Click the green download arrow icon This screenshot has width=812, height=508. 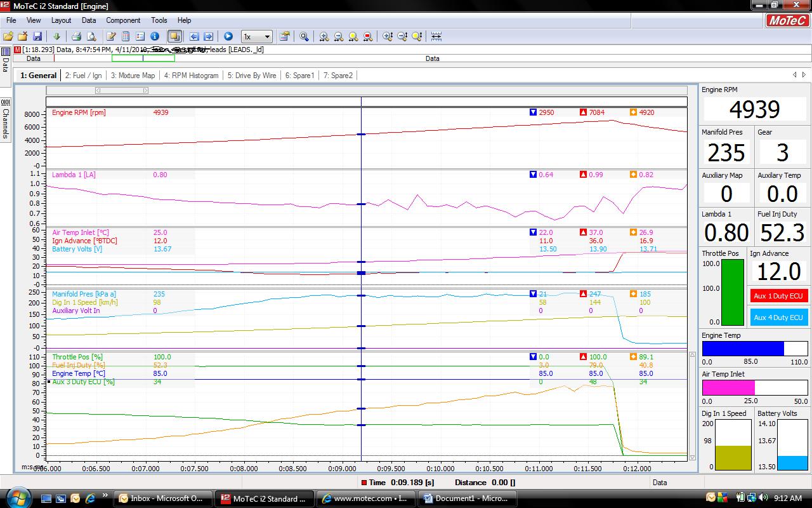(x=56, y=37)
